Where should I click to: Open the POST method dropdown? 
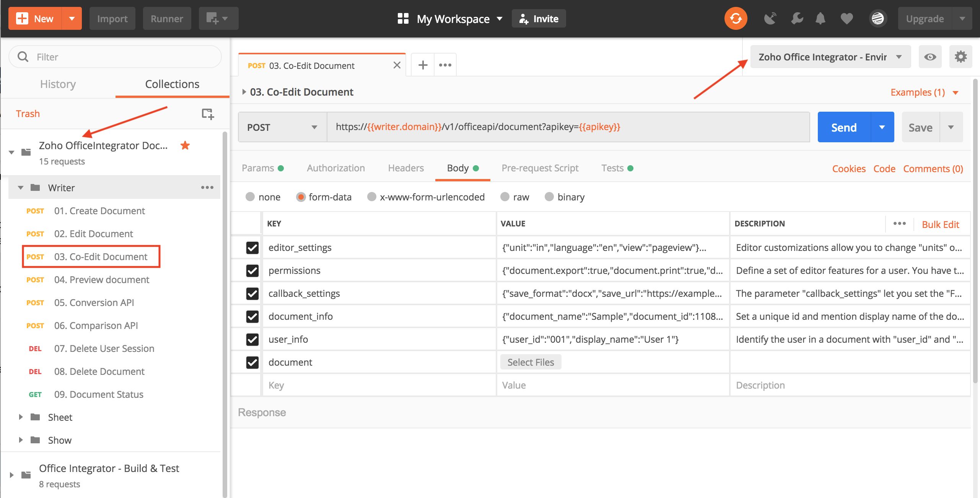point(282,127)
